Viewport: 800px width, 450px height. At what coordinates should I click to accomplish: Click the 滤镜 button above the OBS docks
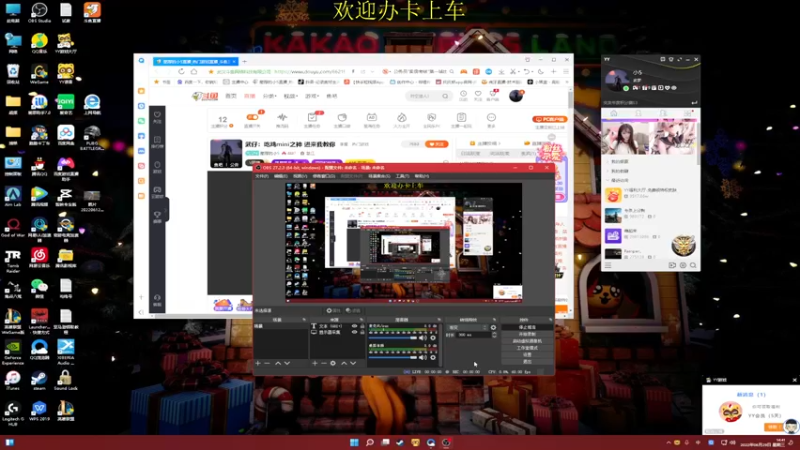353,310
